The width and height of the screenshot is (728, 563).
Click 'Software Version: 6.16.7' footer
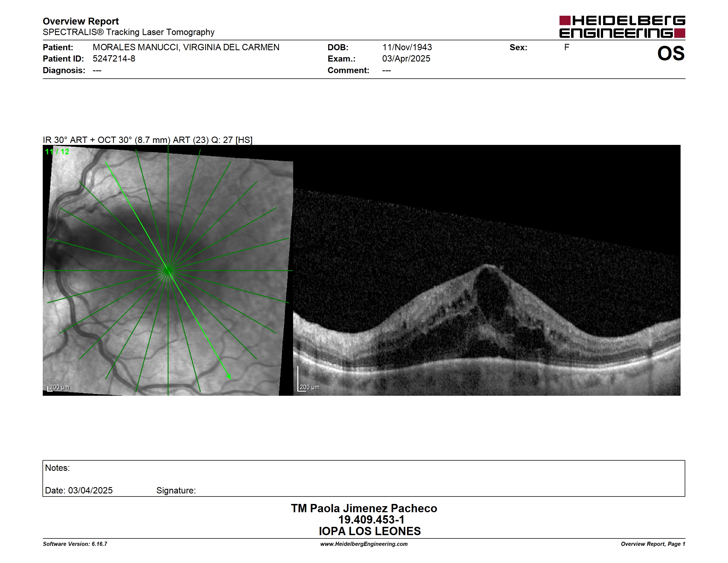[75, 544]
